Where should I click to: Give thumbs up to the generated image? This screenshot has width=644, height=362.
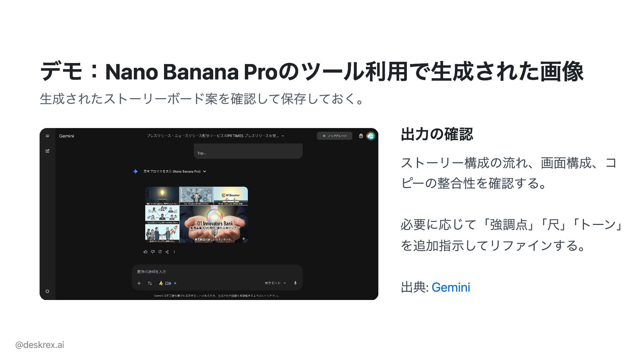click(145, 252)
